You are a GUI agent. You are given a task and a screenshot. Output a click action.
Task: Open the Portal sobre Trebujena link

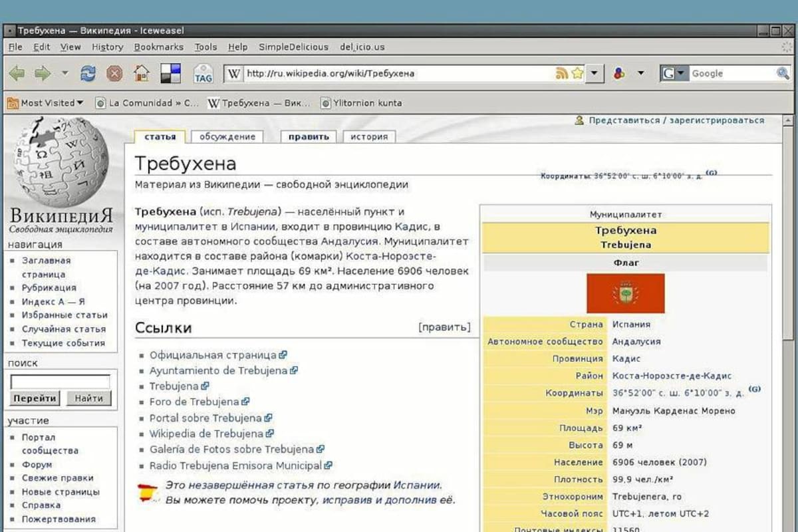pos(205,418)
